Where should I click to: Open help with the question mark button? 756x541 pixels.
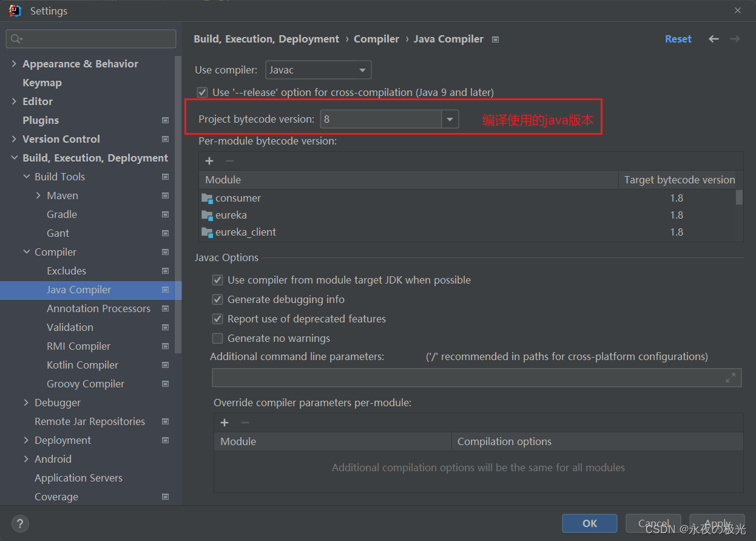tap(20, 523)
